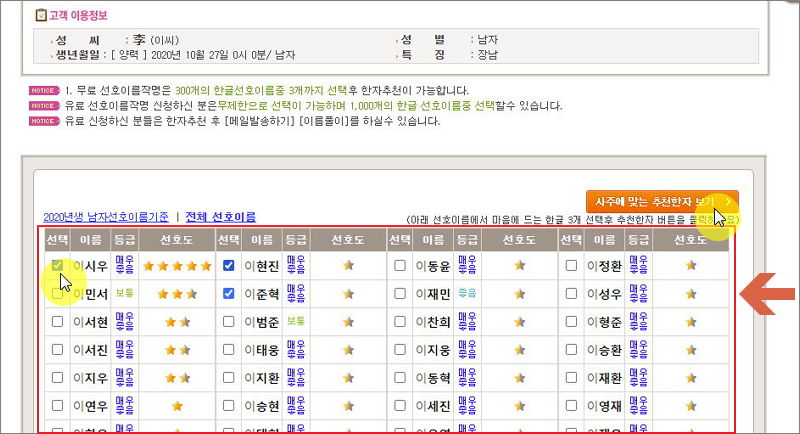This screenshot has width=800, height=434.
Task: Check the 이형준 checkbox
Action: coord(571,322)
